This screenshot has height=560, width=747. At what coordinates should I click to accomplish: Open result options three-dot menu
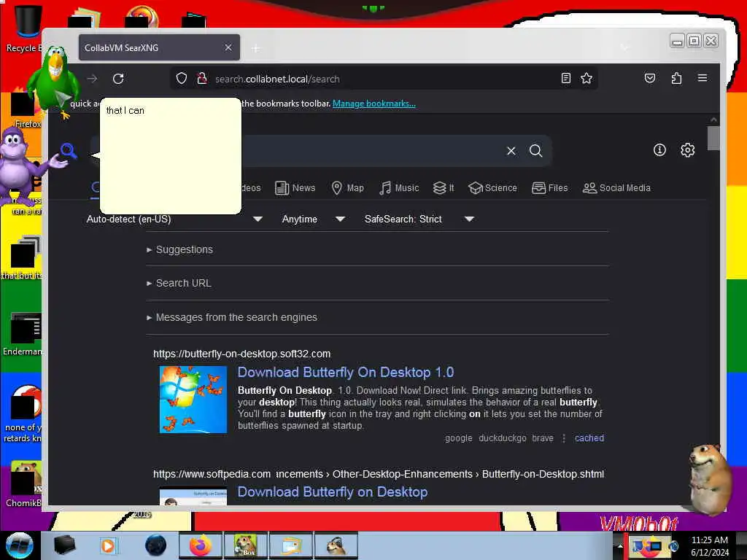point(564,438)
